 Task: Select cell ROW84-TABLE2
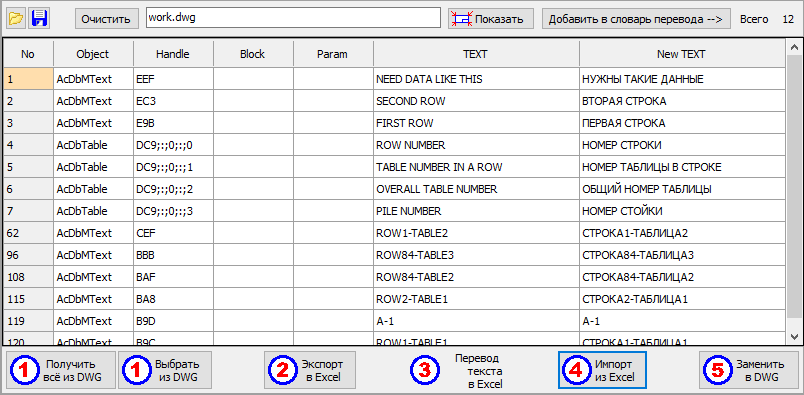(476, 277)
